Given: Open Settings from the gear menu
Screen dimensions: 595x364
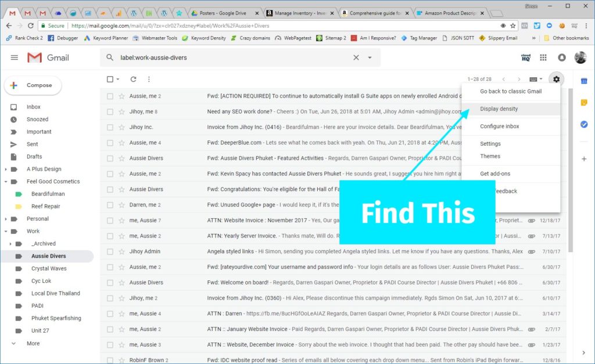Looking at the screenshot, I should pos(511,144).
